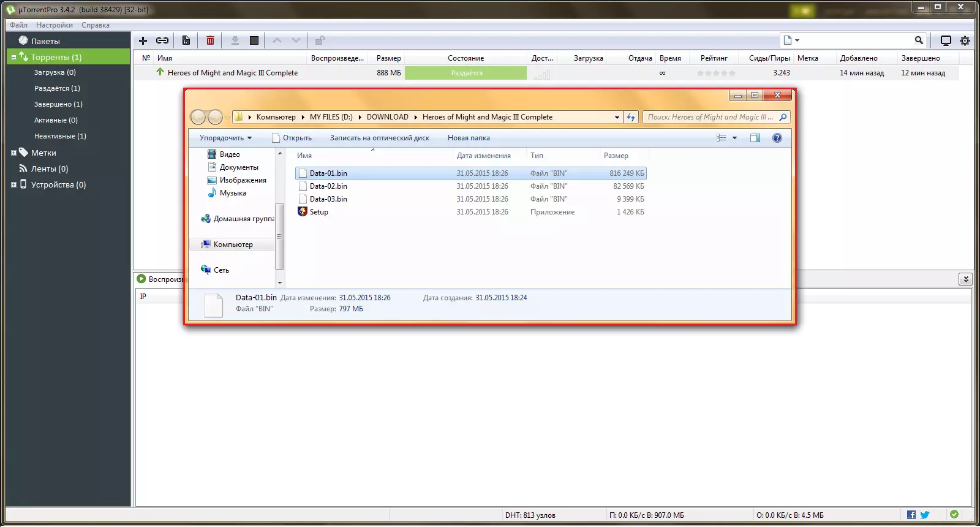Expand the Метки tree node

pos(13,153)
